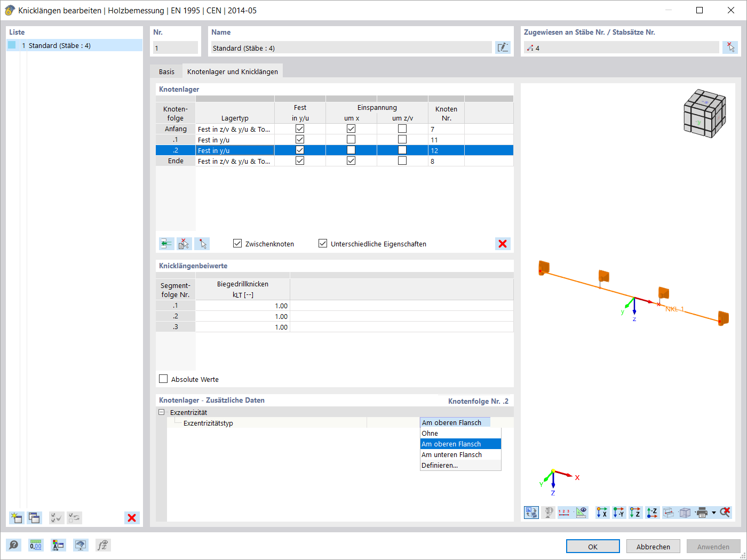Edit name icon beside Name field

503,47
